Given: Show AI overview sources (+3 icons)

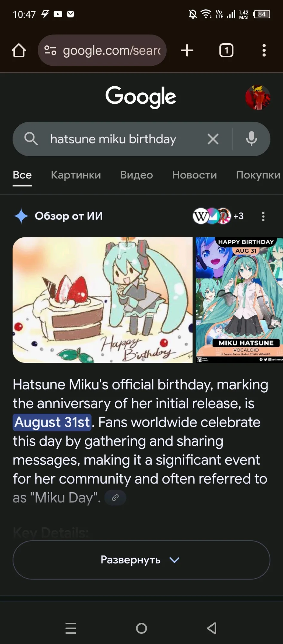Looking at the screenshot, I should coord(218,216).
